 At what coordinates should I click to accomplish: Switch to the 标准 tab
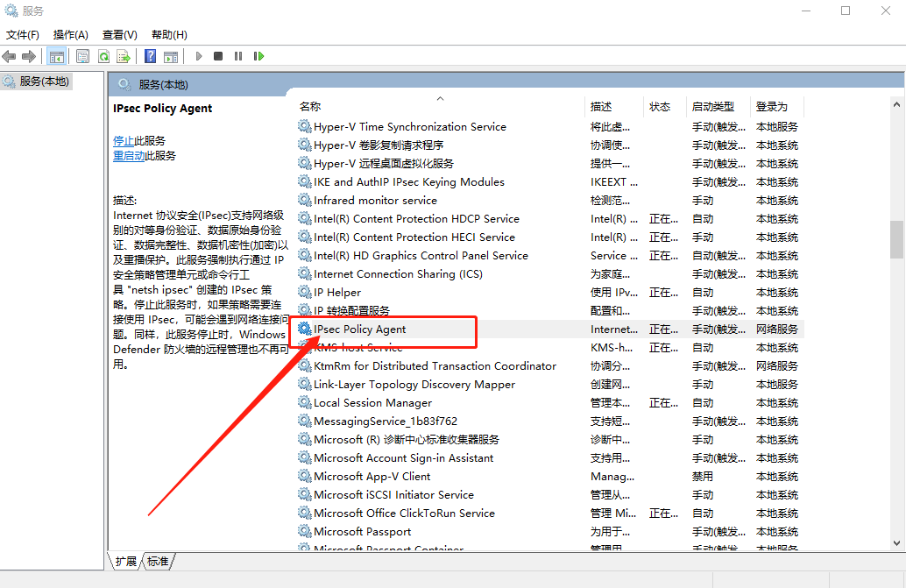[x=158, y=561]
